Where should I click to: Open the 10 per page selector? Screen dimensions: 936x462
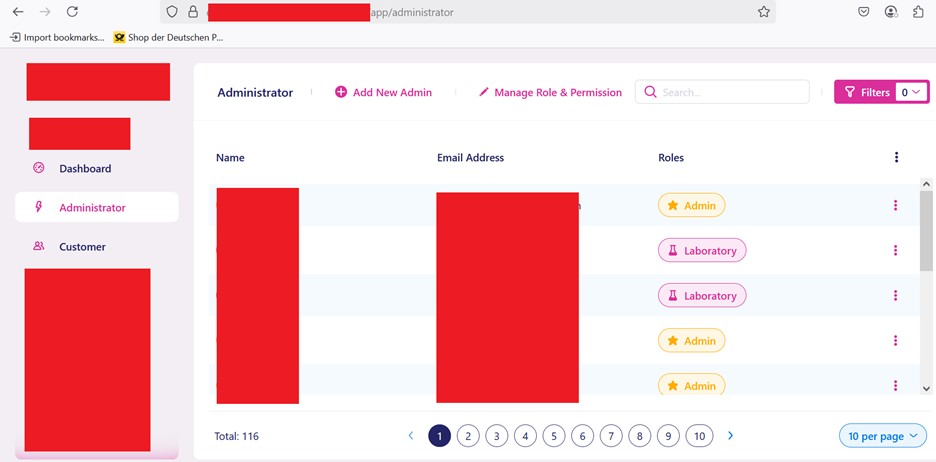[883, 436]
